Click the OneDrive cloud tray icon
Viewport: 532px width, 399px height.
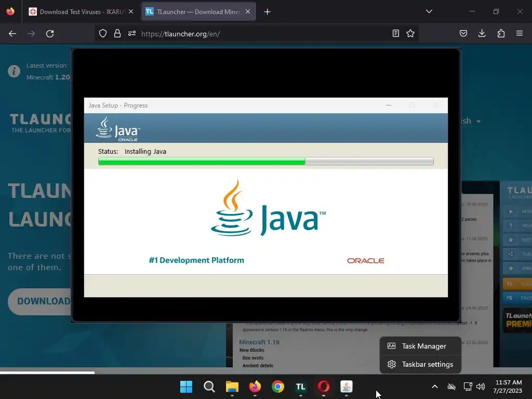point(451,387)
